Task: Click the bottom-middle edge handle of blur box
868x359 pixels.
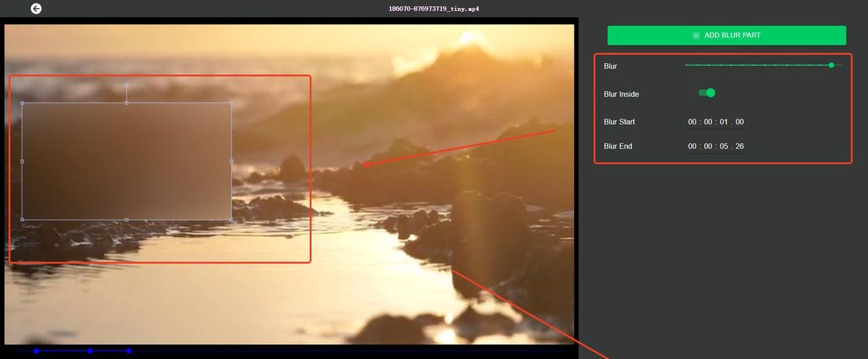Action: click(x=127, y=219)
